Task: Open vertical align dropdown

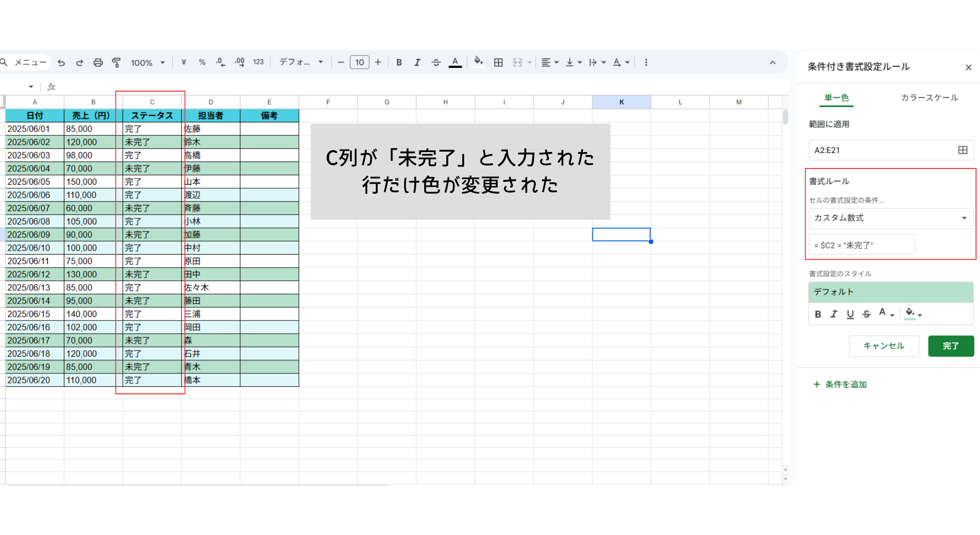Action: (574, 62)
